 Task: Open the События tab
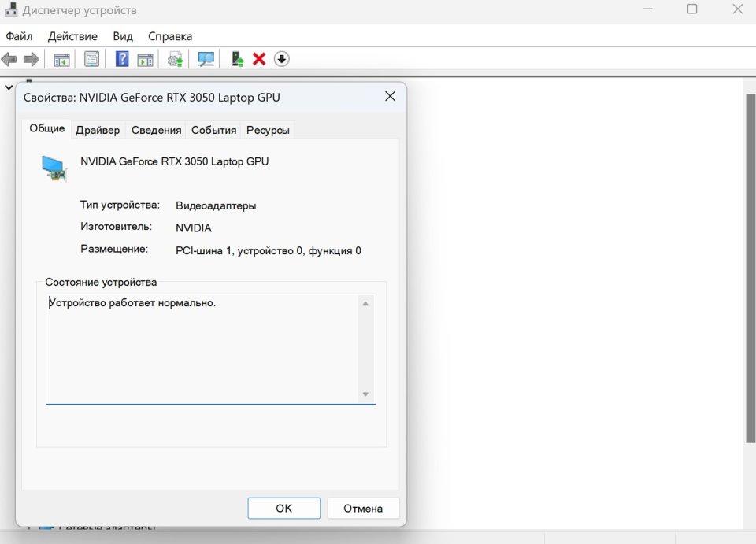[213, 130]
